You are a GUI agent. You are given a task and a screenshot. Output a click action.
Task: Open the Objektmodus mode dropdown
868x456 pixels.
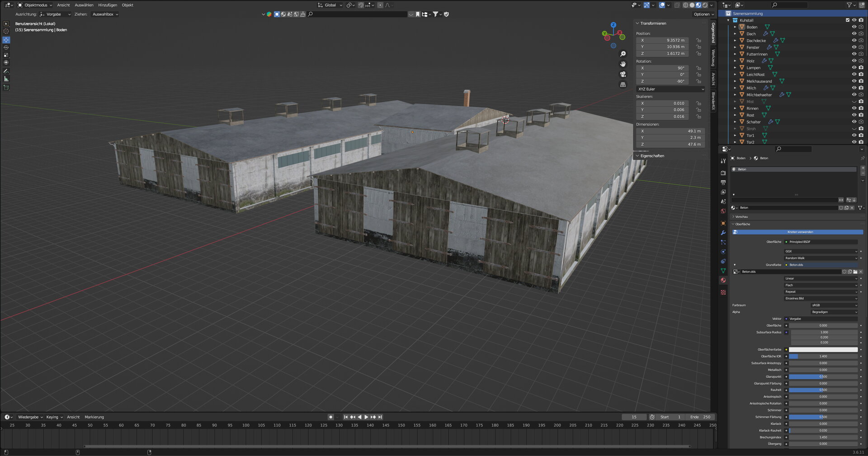point(35,5)
